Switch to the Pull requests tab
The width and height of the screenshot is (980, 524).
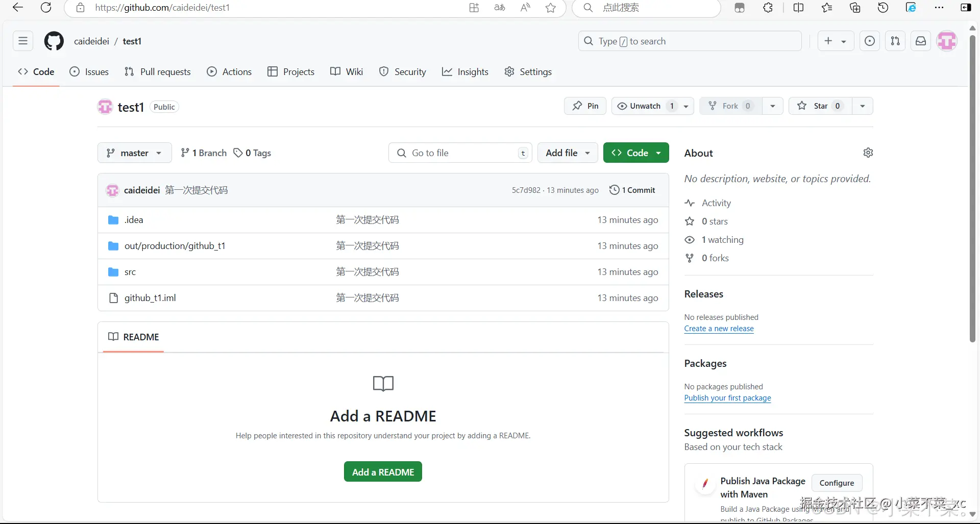[x=158, y=72]
